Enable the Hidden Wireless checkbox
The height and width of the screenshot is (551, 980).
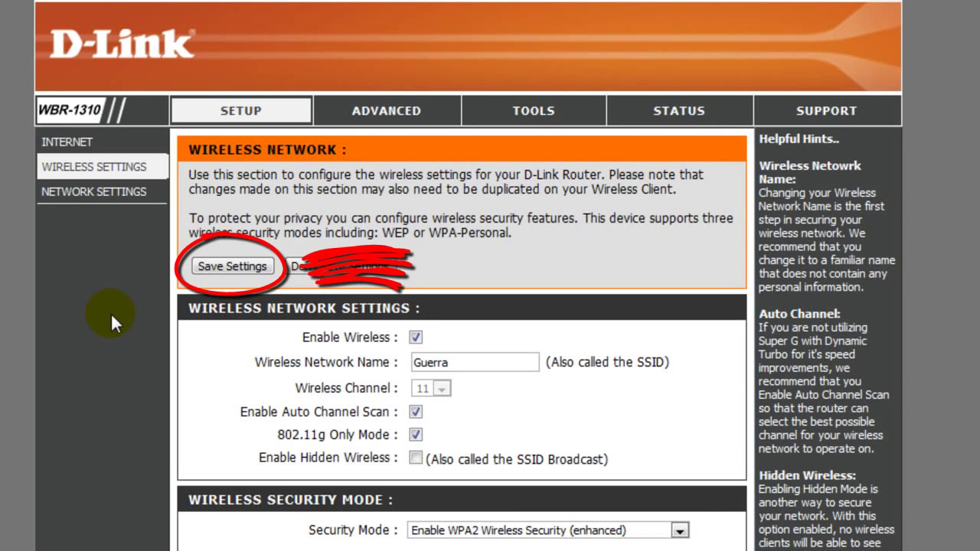tap(416, 458)
